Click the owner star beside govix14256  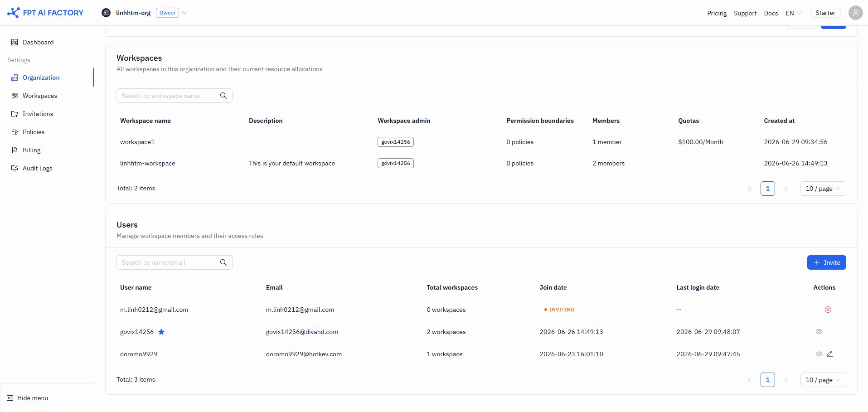[161, 332]
